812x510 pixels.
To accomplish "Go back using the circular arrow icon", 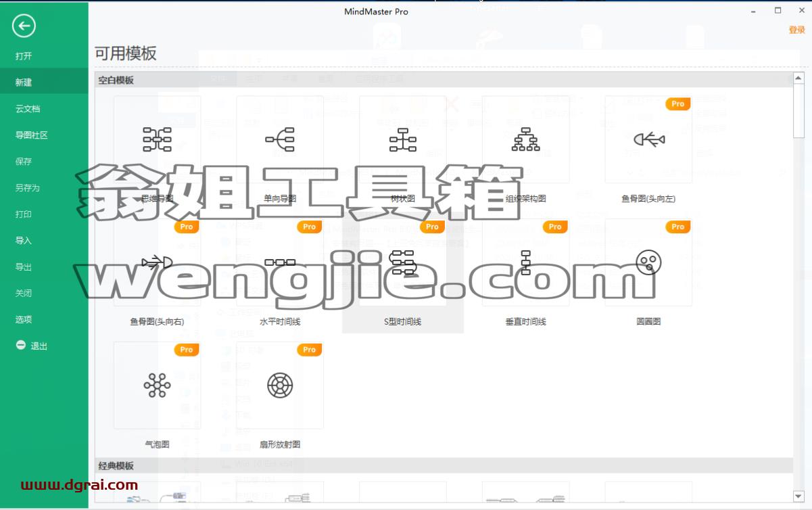I will click(x=24, y=26).
